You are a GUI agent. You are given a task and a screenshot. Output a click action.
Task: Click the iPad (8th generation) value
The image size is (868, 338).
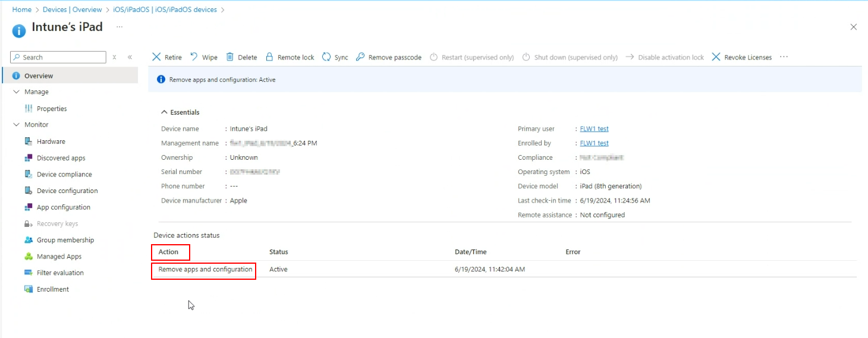tap(611, 186)
